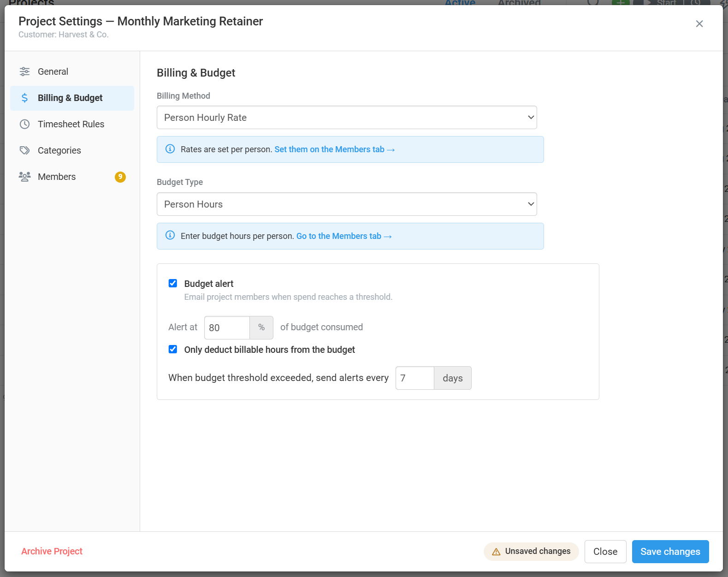Click the days unit addon
The image size is (728, 577).
(x=453, y=378)
